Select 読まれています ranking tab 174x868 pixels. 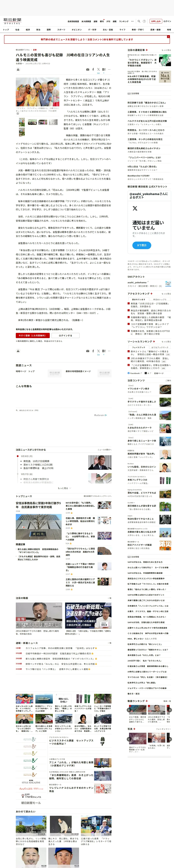[138, 299]
